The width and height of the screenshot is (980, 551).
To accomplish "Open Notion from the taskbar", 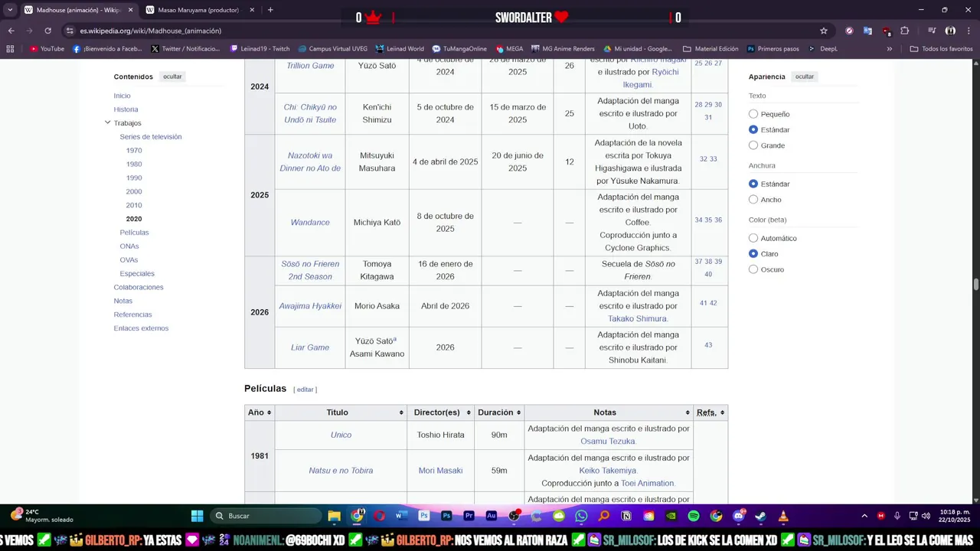I will tap(626, 516).
